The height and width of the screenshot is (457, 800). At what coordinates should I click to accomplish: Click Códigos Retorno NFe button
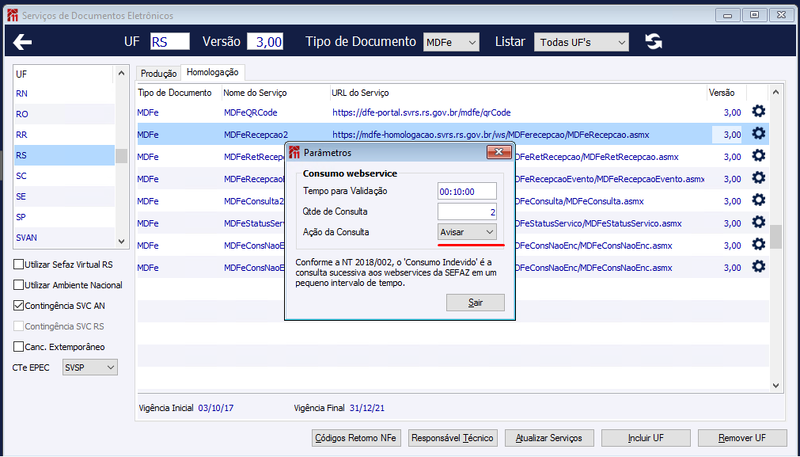pos(356,438)
